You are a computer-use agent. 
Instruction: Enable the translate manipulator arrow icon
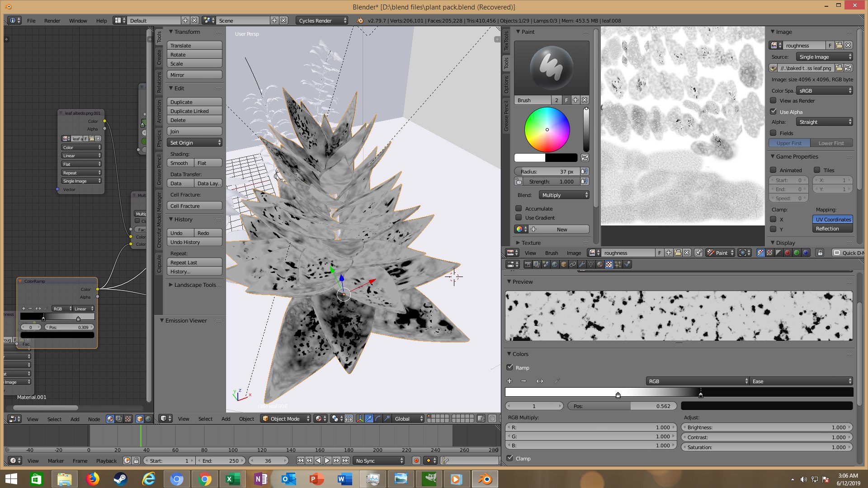[x=369, y=419]
